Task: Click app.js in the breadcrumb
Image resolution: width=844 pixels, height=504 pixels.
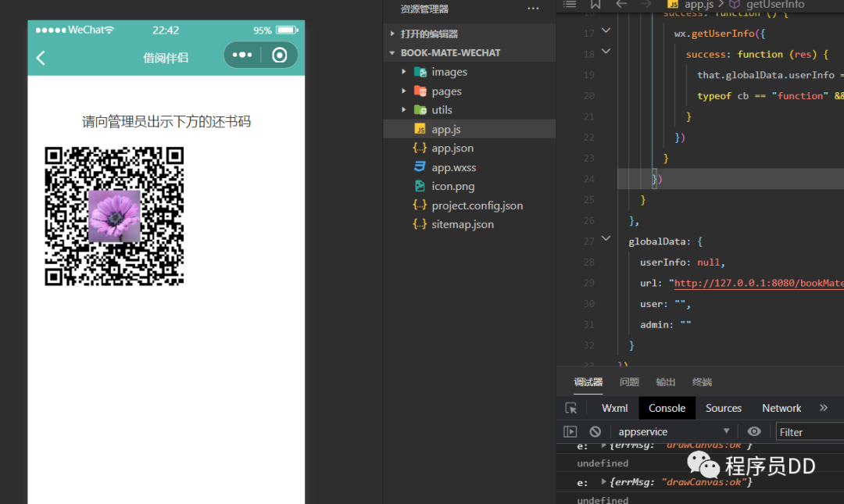Action: (x=699, y=5)
